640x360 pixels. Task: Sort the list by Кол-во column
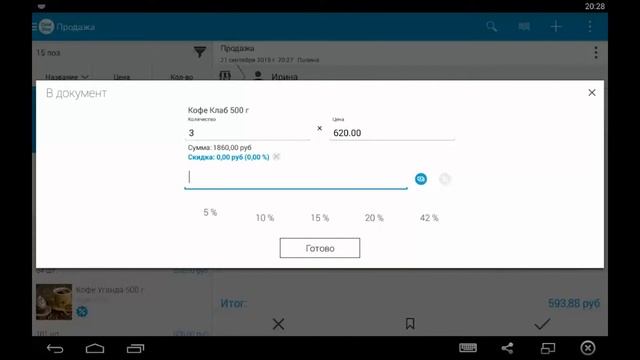[182, 77]
